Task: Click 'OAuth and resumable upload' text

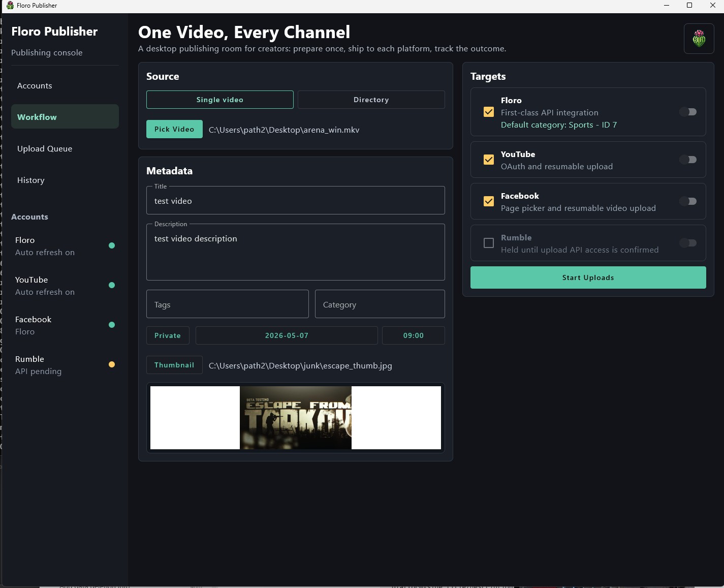Action: pos(557,166)
